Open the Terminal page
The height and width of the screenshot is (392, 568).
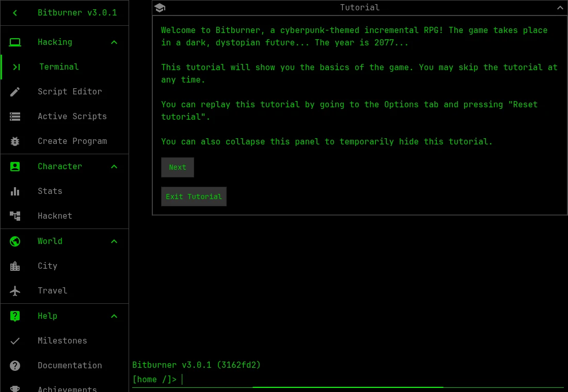click(65, 67)
